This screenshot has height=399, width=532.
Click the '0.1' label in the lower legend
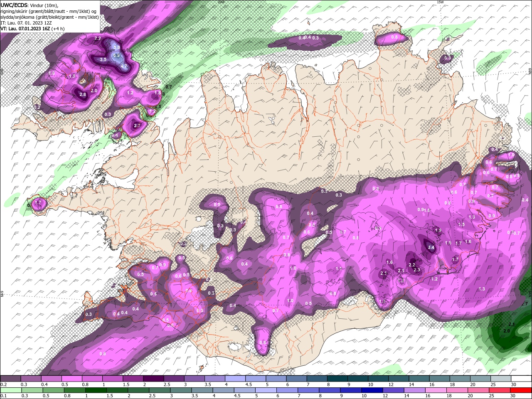coord(3,396)
